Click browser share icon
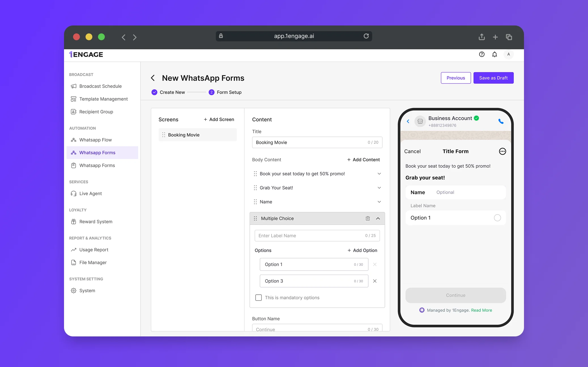This screenshot has height=367, width=588. coord(482,37)
